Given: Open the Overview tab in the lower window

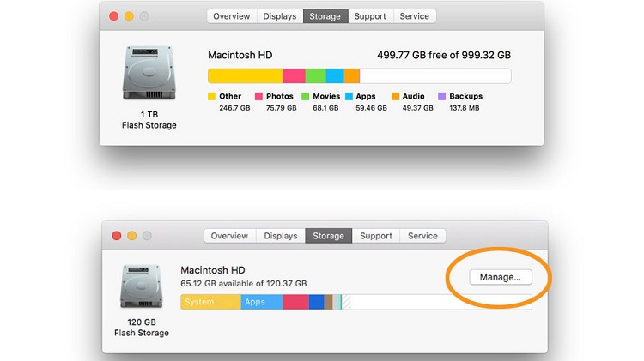Looking at the screenshot, I should tap(229, 236).
